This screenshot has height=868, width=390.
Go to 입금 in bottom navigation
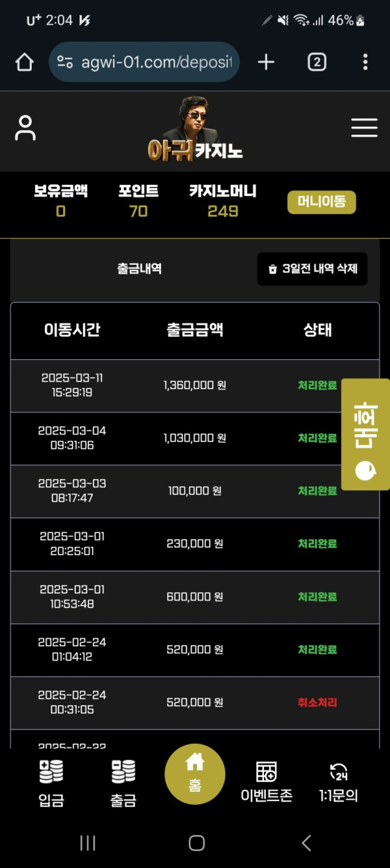click(51, 783)
